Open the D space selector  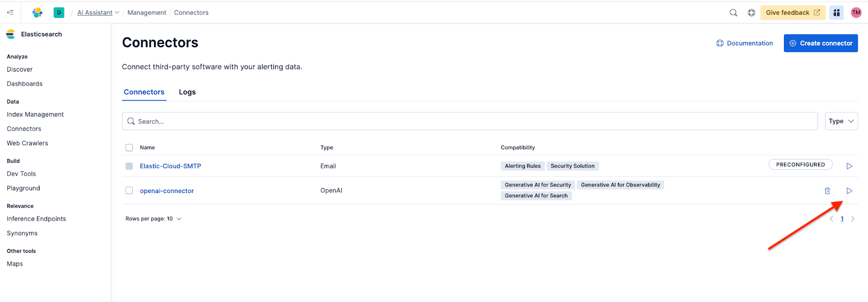59,12
